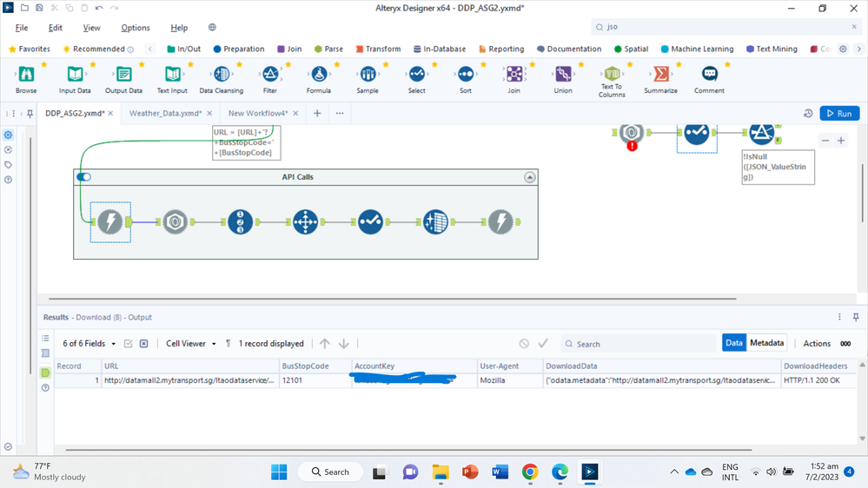
Task: Close the DDP_ASG2.yxmd tab
Action: (x=110, y=114)
